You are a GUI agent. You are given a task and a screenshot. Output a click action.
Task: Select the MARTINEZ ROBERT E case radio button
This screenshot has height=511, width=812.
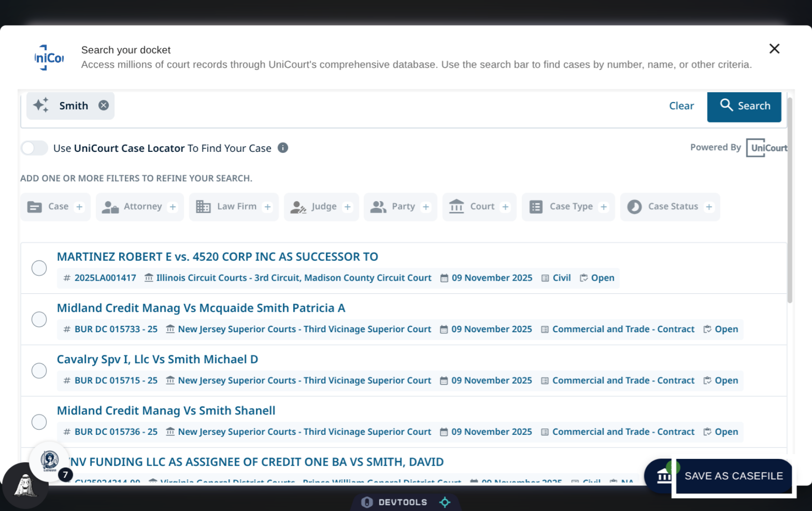pyautogui.click(x=39, y=268)
